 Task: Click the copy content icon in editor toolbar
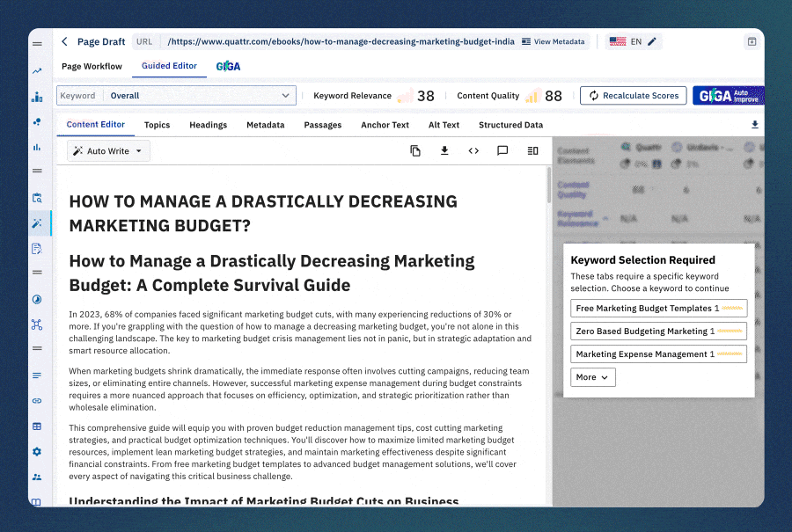click(x=415, y=150)
